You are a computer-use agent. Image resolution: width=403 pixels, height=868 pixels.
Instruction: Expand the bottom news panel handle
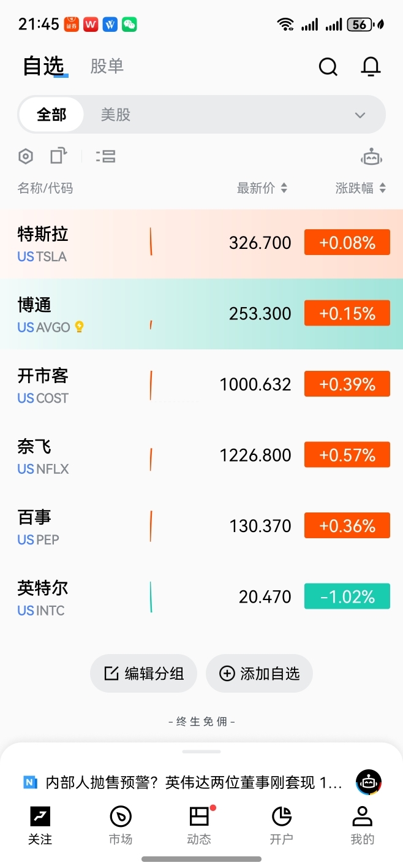[x=201, y=751]
